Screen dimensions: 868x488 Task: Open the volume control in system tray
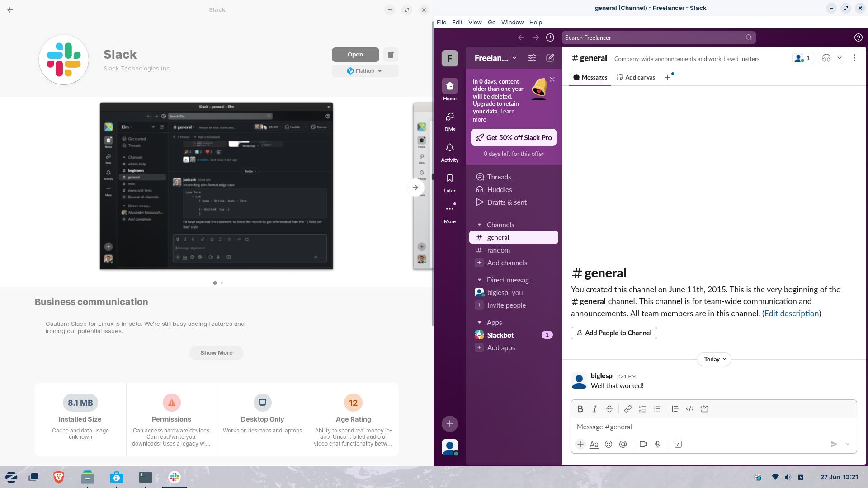click(788, 477)
